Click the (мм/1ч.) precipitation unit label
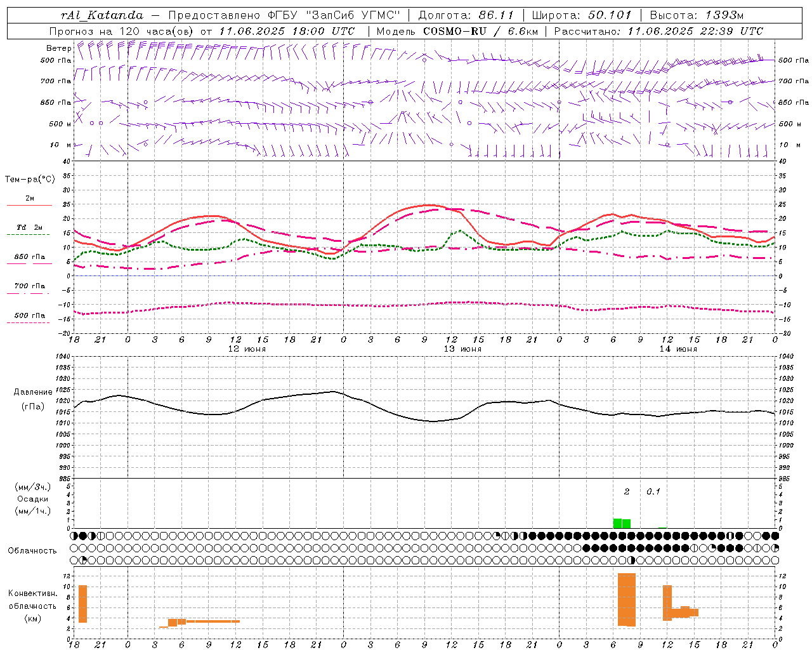Image resolution: width=812 pixels, height=650 pixels. (x=32, y=511)
